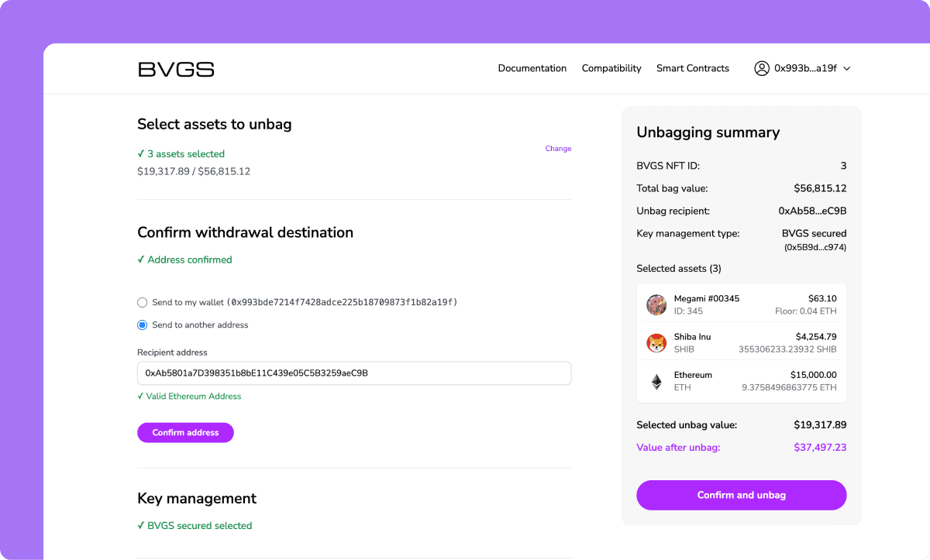Click the $19,317.89 / $56,815.12 value text
This screenshot has width=930, height=560.
tap(194, 171)
